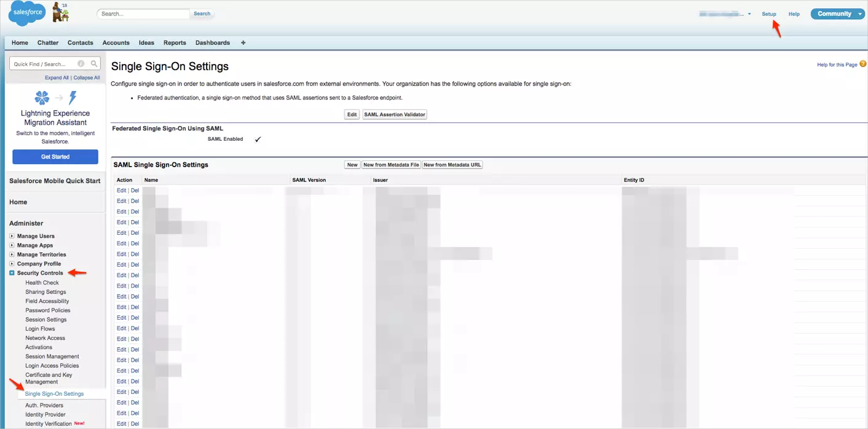Click the Get Started button
The height and width of the screenshot is (429, 868).
(55, 157)
